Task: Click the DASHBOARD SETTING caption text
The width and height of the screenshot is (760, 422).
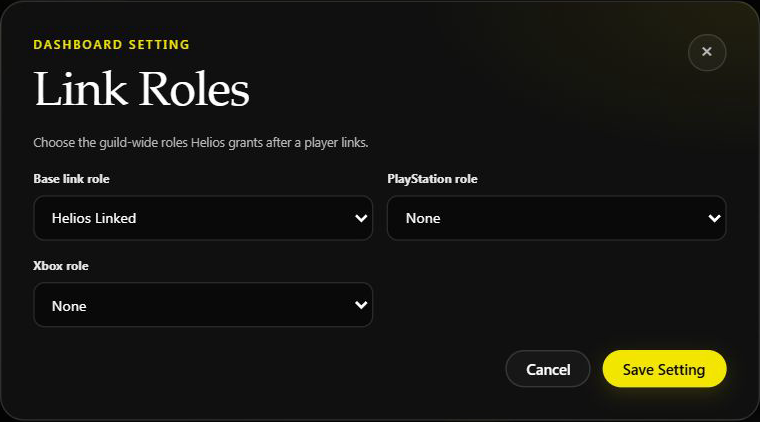Action: coord(111,45)
